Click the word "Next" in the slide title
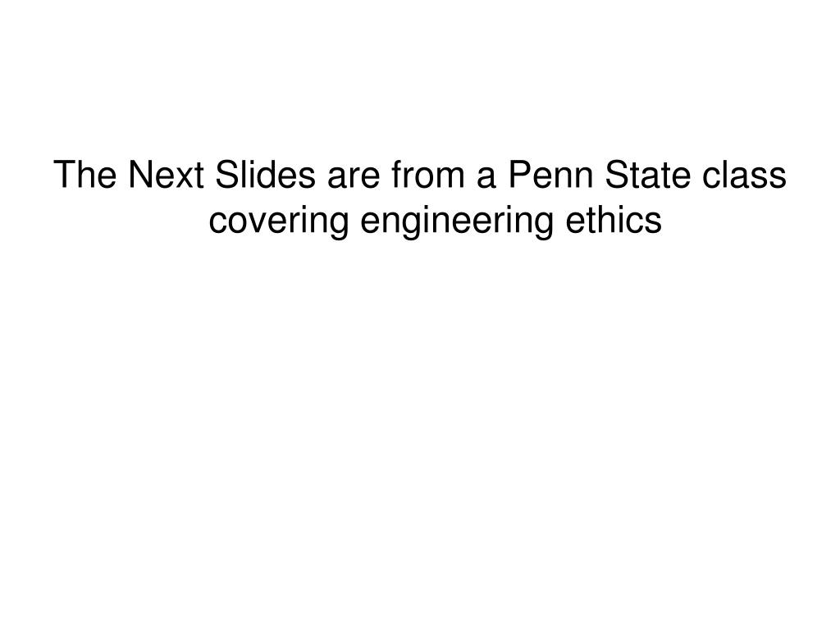 coord(166,175)
